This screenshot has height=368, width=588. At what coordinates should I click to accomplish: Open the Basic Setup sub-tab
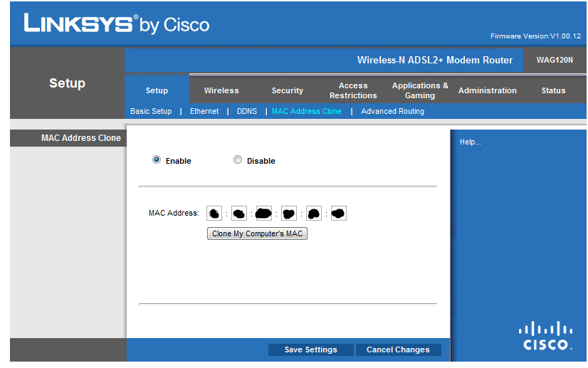click(x=151, y=111)
